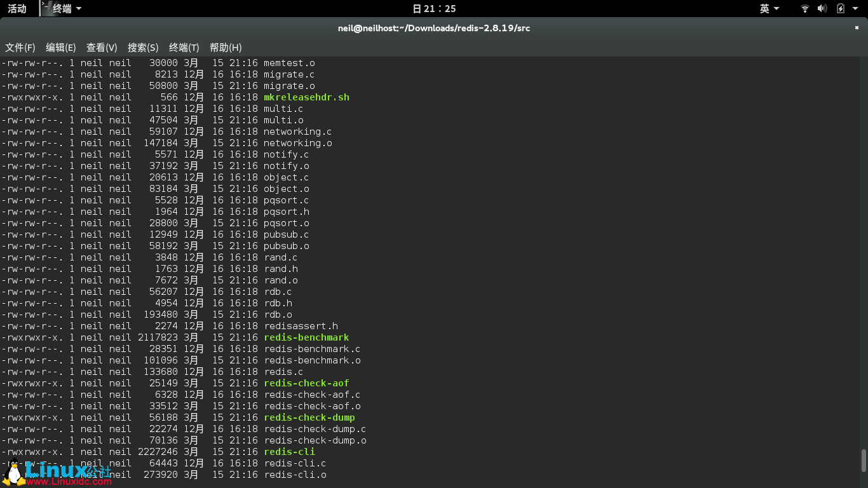This screenshot has width=868, height=488.
Task: Click the Wi-Fi icon in top bar
Action: 805,8
